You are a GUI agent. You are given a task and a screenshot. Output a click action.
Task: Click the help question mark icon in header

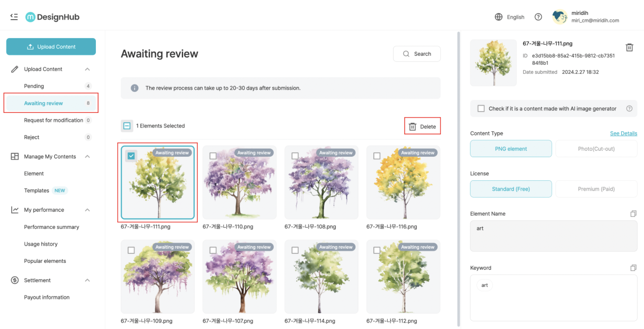pyautogui.click(x=538, y=17)
